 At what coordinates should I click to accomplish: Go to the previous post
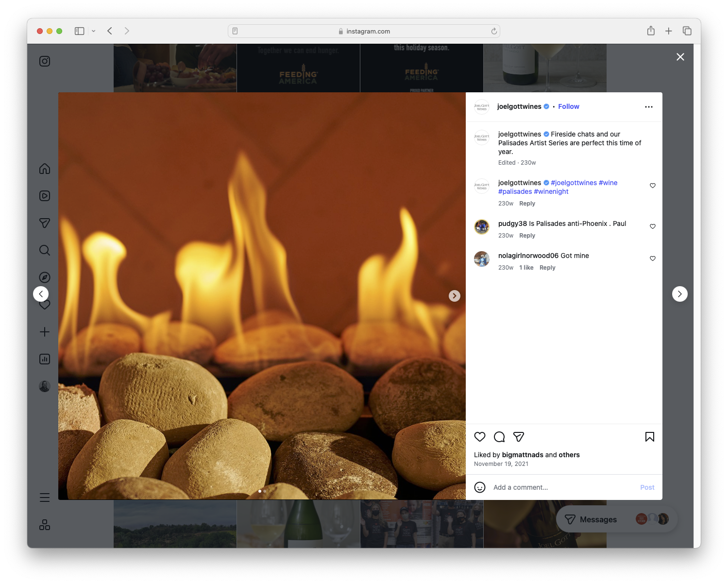(41, 294)
